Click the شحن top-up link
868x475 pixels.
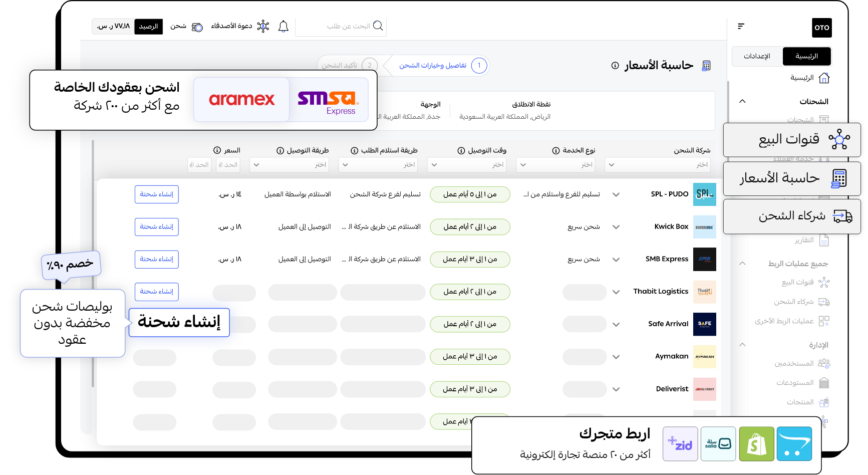178,26
